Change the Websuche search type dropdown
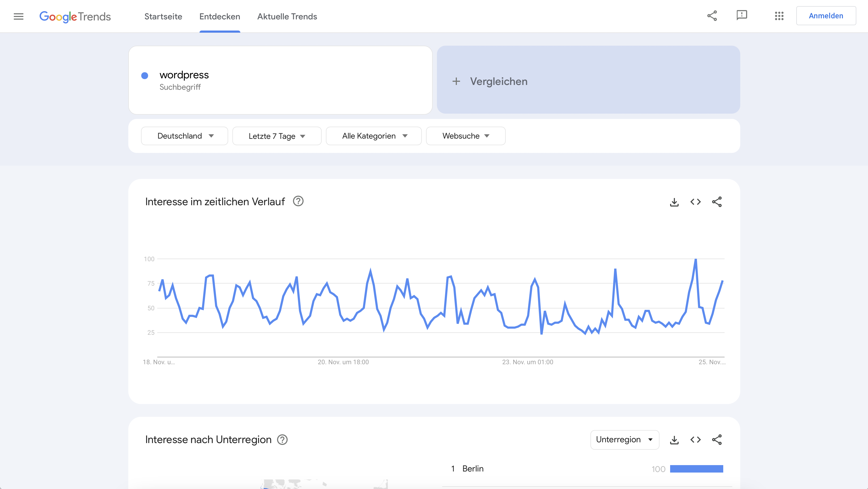Image resolution: width=868 pixels, height=489 pixels. tap(465, 136)
